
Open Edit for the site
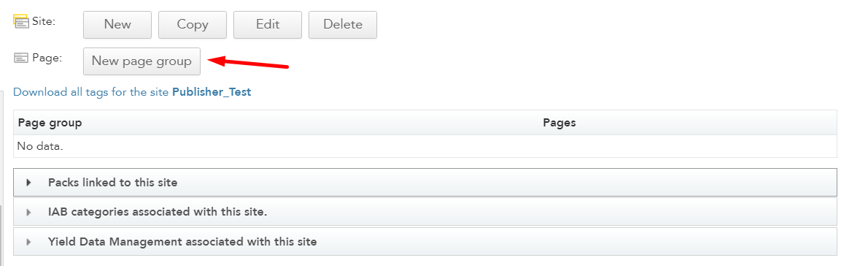coord(268,24)
